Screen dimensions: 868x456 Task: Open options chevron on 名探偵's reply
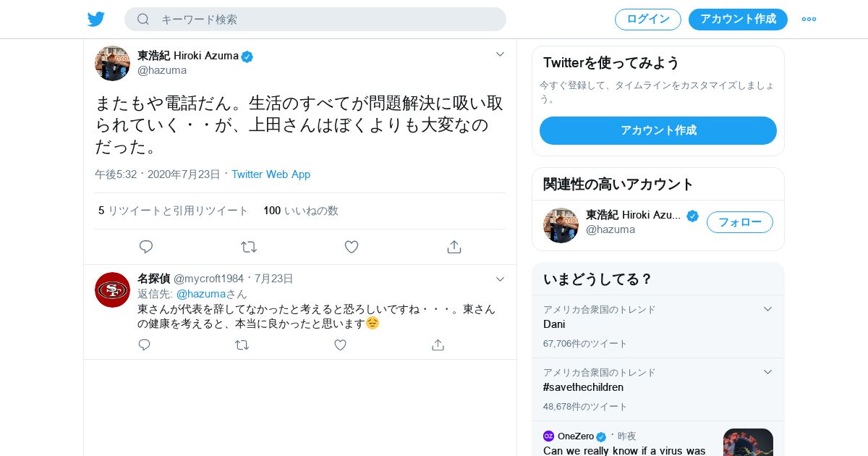[x=500, y=279]
